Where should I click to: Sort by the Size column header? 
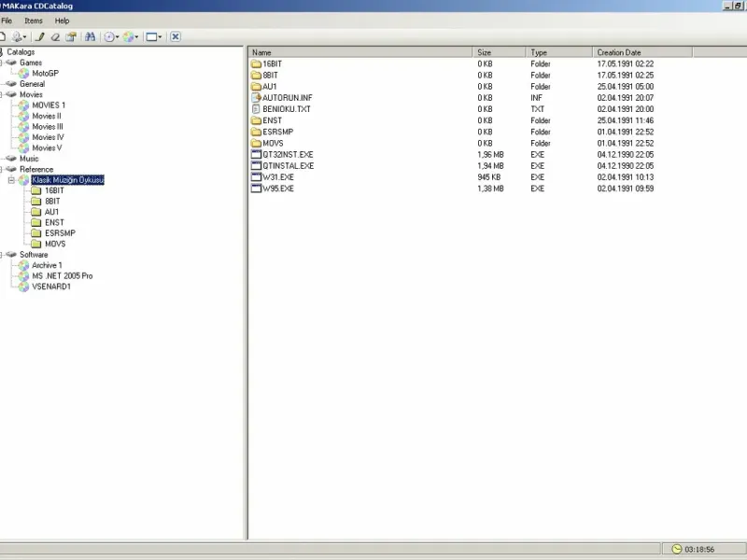[500, 52]
